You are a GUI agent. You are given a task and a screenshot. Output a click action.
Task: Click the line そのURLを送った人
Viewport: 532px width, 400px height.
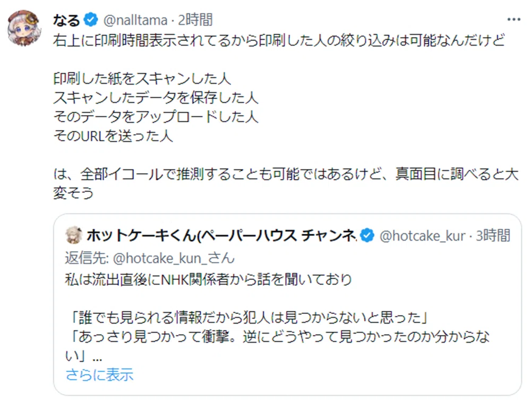tap(113, 136)
